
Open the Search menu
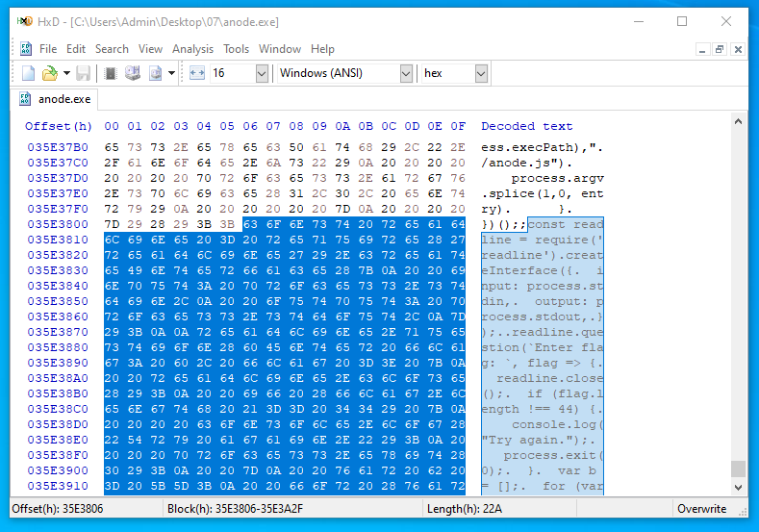tap(112, 49)
